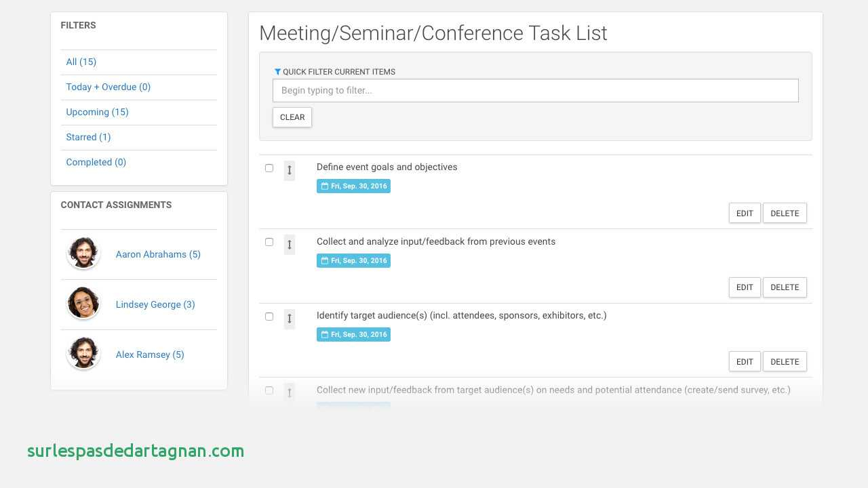Screen dimensions: 868x488
Task: Open Aaron Abrahams (5) assignments link
Action: 158,255
